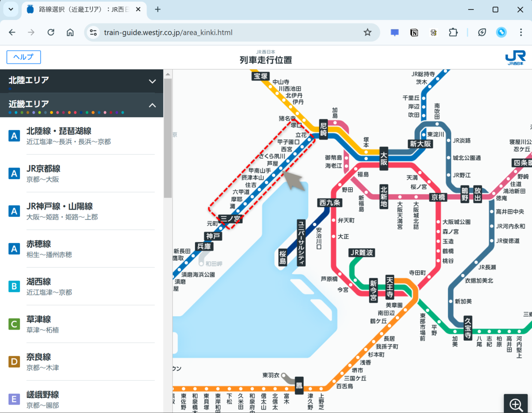Click the sidebar vertical scrollbar
This screenshot has height=413, width=532.
tap(168, 138)
